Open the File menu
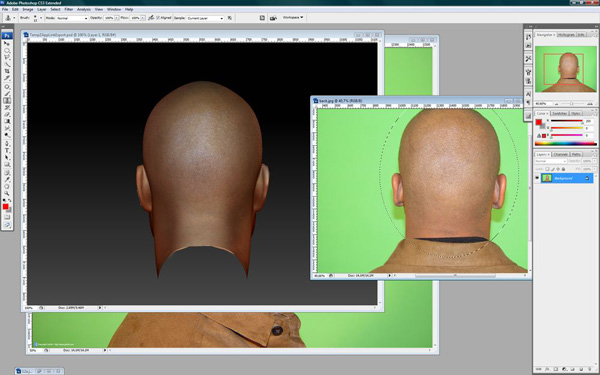Screen dimensions: 600x375 5,9
